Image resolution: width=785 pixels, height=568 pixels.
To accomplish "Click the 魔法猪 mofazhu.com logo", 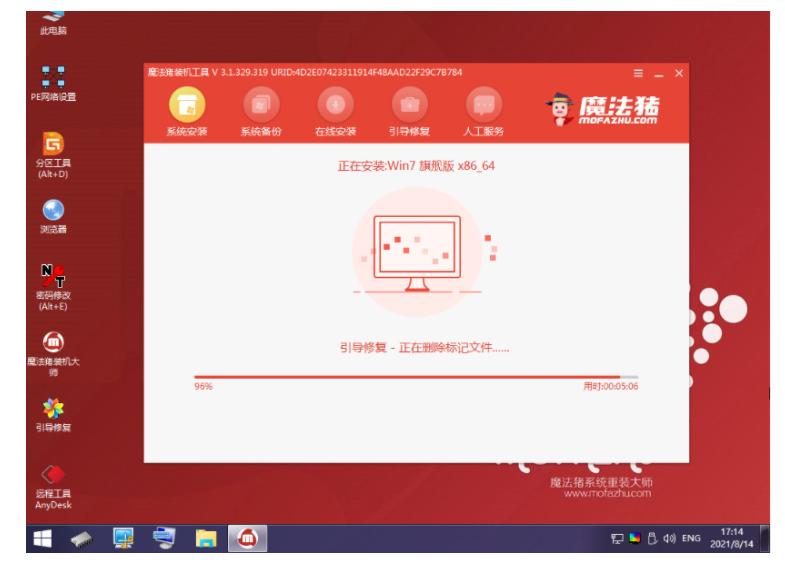I will 602,109.
